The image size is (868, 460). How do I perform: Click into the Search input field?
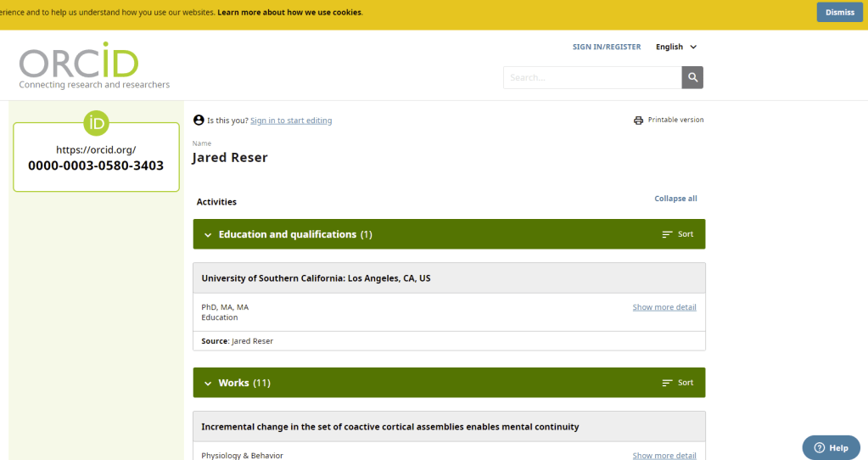point(591,77)
